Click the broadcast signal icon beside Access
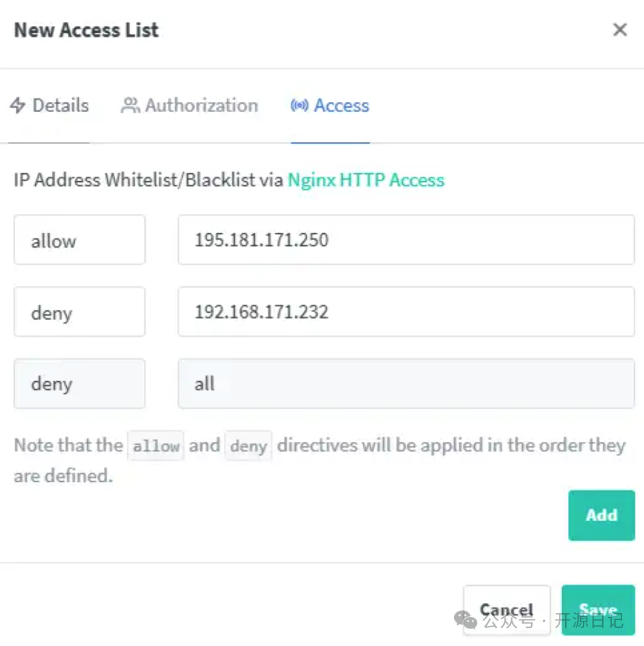Screen dimensions: 644x646 (299, 105)
